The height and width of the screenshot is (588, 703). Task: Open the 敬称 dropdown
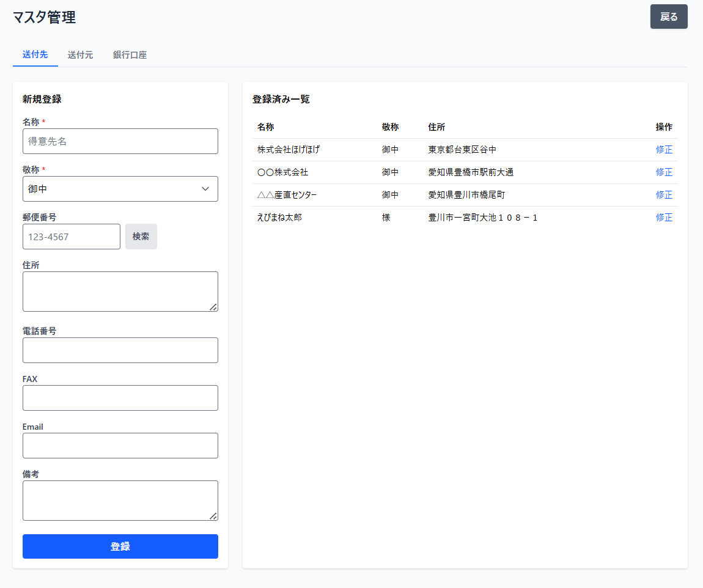tap(120, 189)
